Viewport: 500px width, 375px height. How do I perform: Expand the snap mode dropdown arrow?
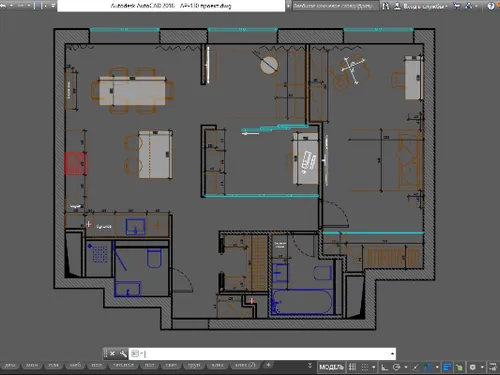coord(374,367)
